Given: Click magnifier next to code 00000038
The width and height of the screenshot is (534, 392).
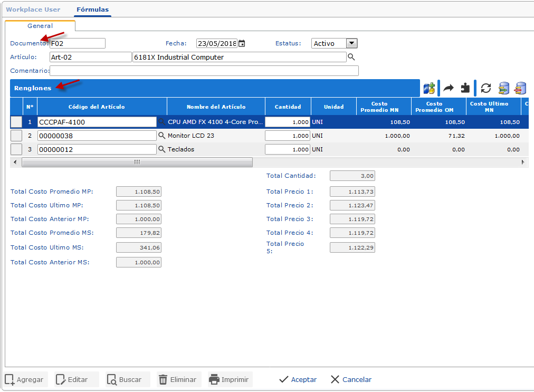Looking at the screenshot, I should [162, 136].
